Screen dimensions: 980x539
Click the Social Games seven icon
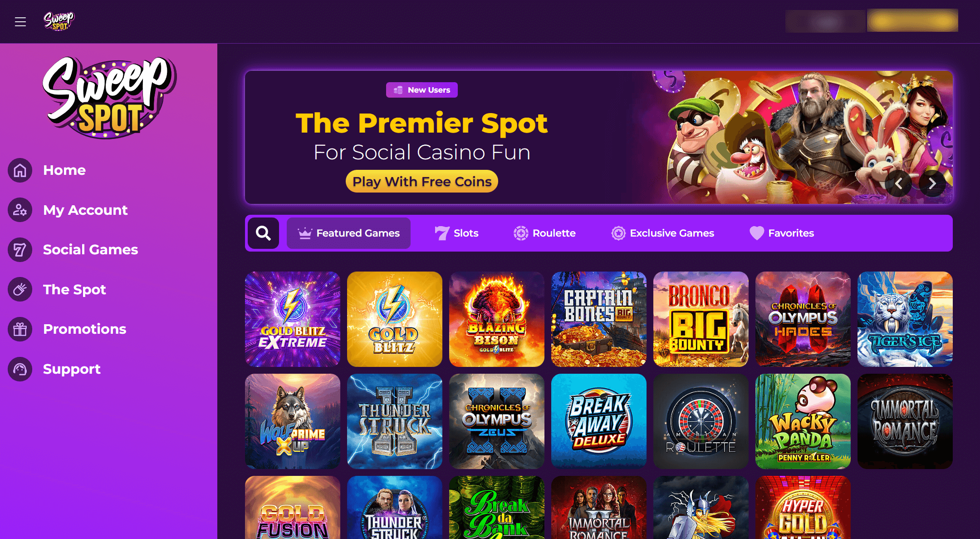pyautogui.click(x=20, y=250)
